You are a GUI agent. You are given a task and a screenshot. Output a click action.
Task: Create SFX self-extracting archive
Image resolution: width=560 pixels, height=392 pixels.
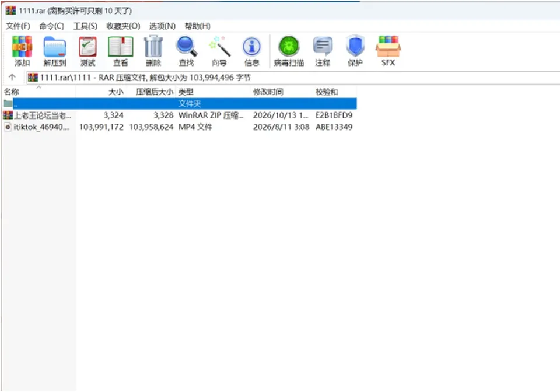[x=388, y=51]
